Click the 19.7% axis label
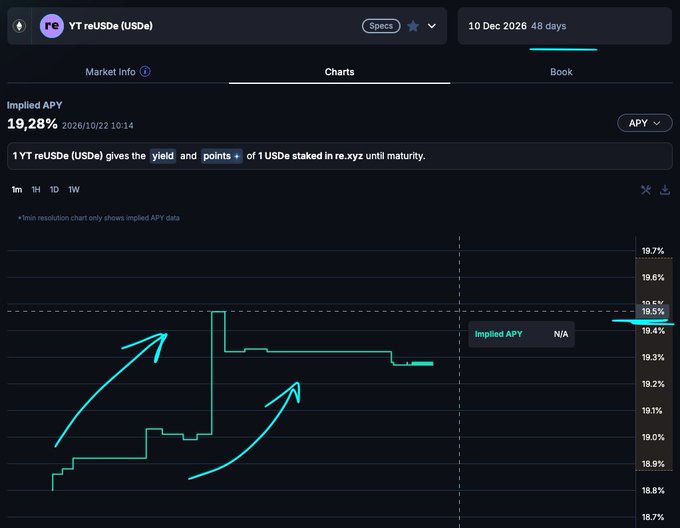The height and width of the screenshot is (528, 680). pyautogui.click(x=653, y=251)
